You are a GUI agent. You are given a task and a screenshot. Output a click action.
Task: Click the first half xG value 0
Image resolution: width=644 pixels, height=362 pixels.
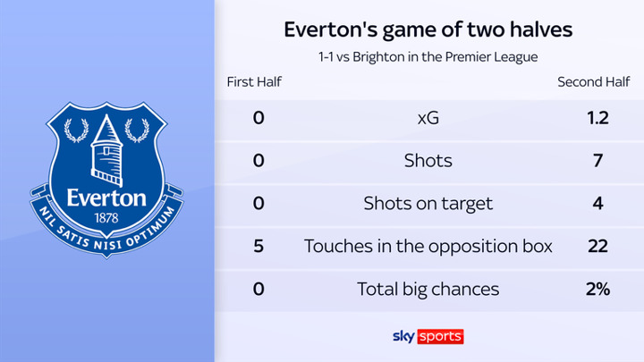click(258, 118)
